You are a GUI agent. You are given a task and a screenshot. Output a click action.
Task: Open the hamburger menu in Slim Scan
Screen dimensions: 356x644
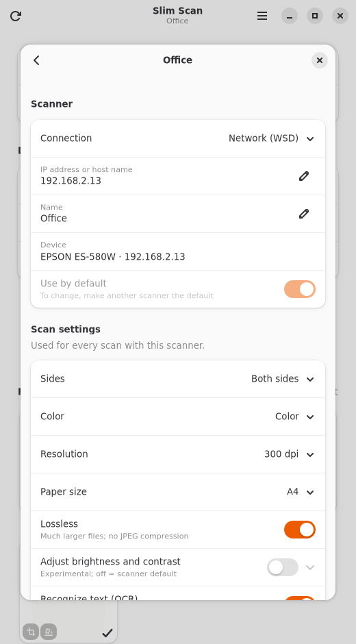coord(262,16)
